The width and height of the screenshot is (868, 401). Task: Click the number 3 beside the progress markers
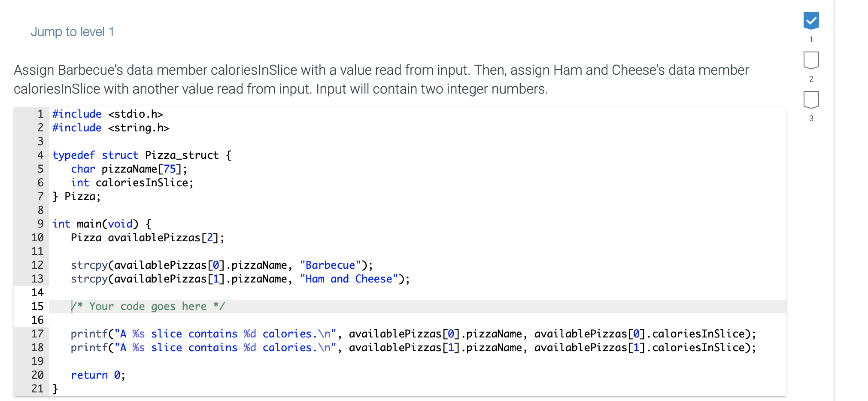coord(811,118)
